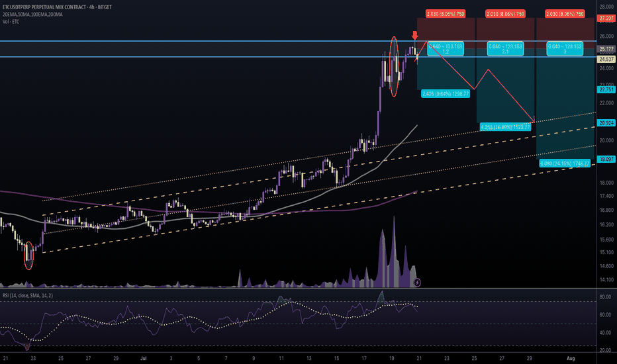Click the 11 date label on the time axis
Screen dimensions: 617x364
[x=281, y=359]
